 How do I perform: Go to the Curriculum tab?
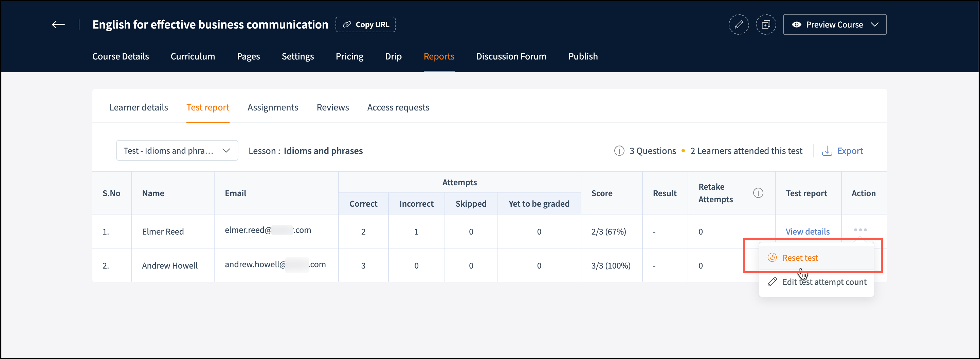click(193, 56)
